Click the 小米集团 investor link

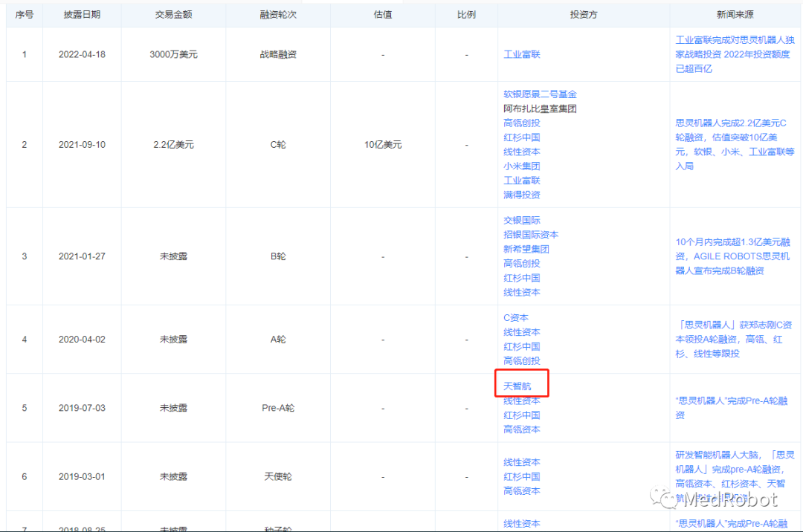[x=521, y=166]
